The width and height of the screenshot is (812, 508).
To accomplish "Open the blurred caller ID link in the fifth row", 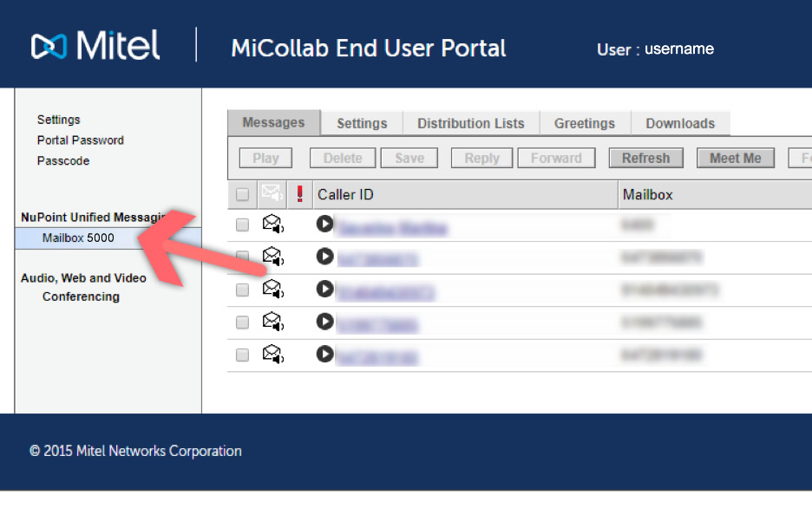I will coord(377,357).
